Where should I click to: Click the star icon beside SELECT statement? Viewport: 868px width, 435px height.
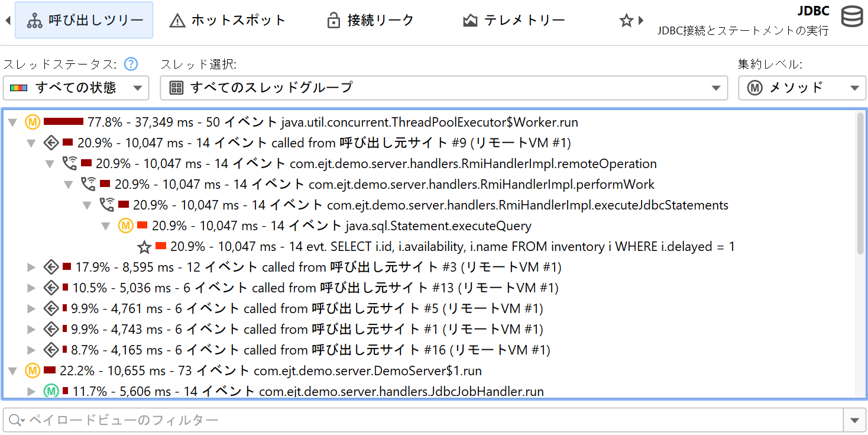pyautogui.click(x=144, y=247)
